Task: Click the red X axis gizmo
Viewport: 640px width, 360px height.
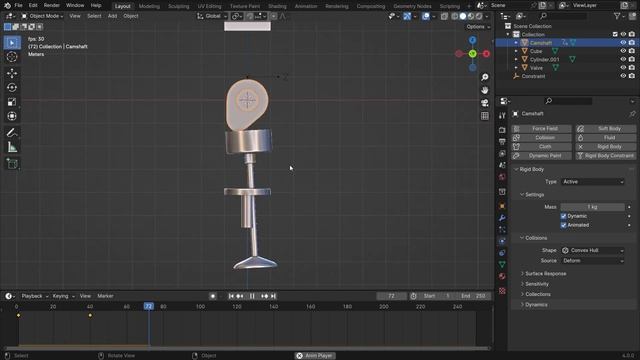Action: (x=486, y=53)
